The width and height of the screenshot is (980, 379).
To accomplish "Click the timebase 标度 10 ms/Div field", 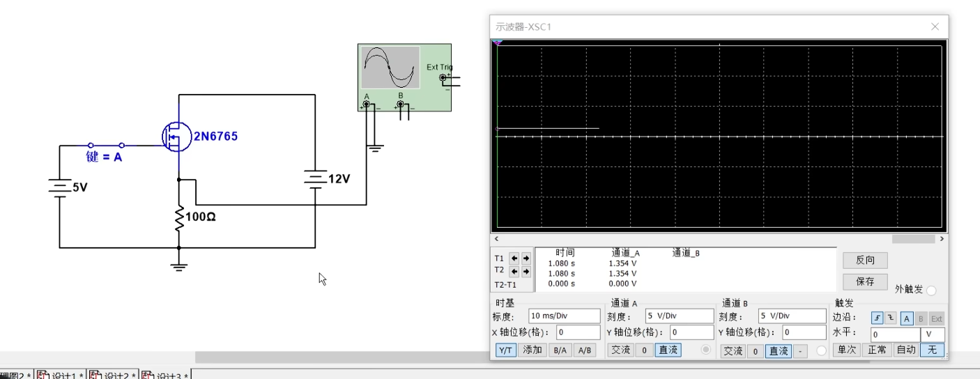I will pos(564,316).
